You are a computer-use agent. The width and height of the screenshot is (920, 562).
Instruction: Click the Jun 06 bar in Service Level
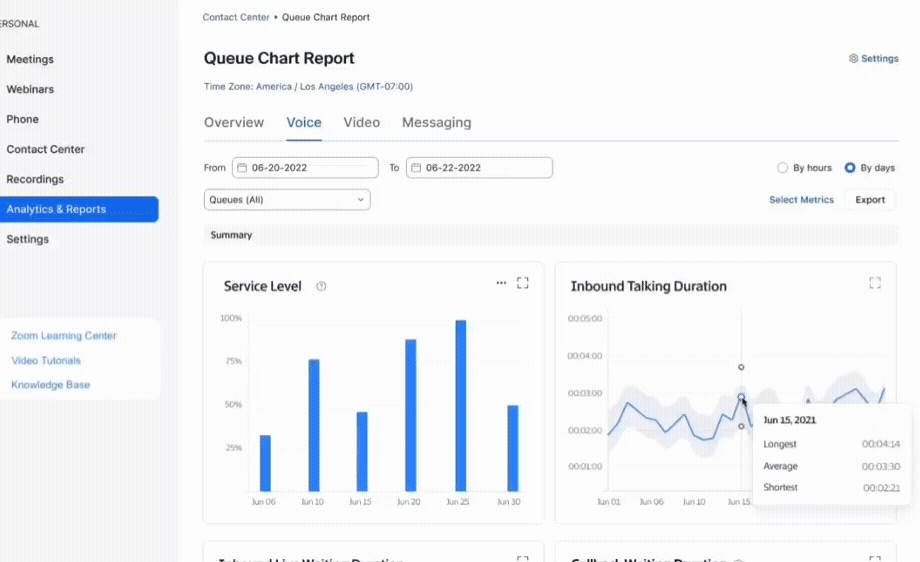point(265,463)
